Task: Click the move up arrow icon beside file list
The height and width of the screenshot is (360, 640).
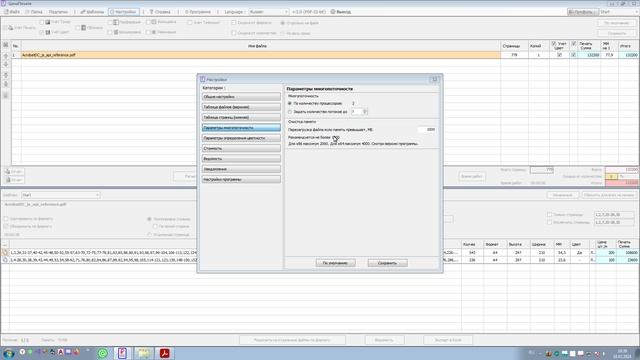Action: click(6, 56)
